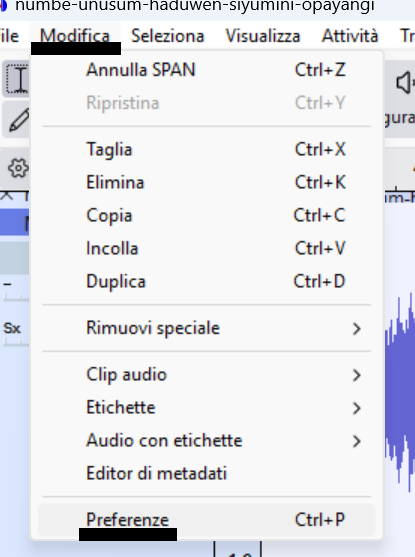This screenshot has height=557, width=415.
Task: Select the Draw pencil tool
Action: tap(18, 120)
